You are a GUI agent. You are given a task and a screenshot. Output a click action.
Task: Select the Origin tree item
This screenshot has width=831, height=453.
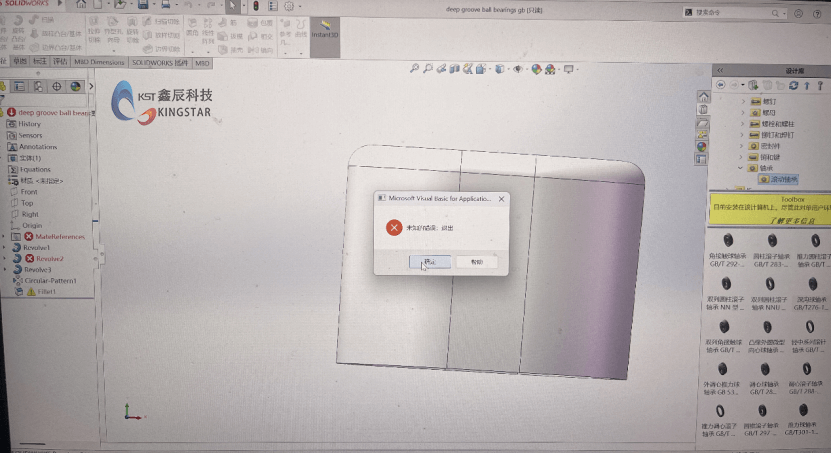[26, 225]
